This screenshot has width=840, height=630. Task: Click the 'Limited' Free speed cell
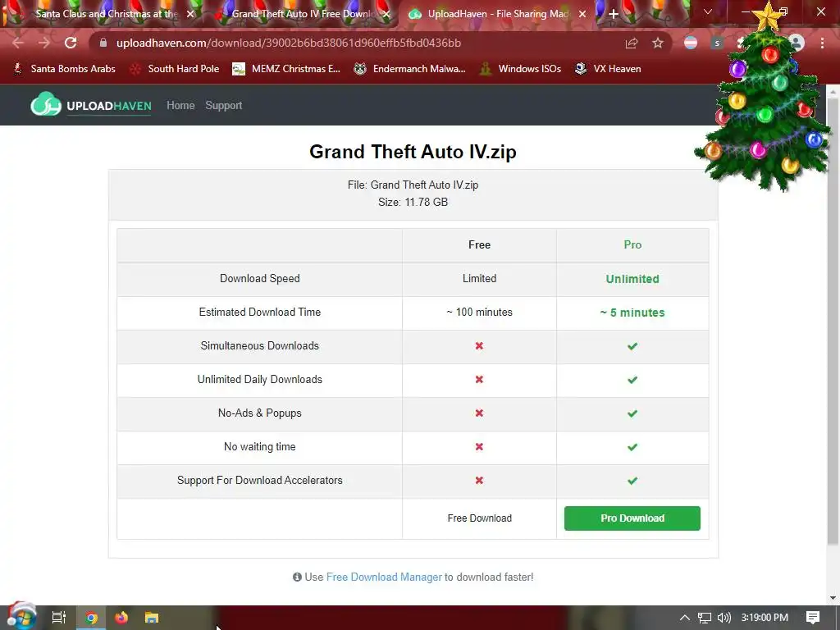[x=479, y=278]
